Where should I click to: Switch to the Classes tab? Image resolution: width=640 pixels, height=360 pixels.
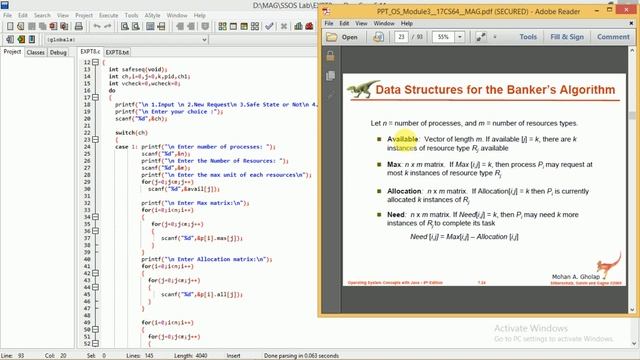coord(36,52)
